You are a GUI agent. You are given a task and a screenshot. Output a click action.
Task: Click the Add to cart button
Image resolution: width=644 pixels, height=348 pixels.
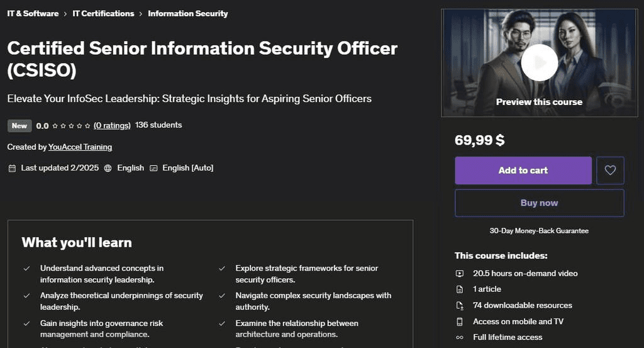point(523,171)
